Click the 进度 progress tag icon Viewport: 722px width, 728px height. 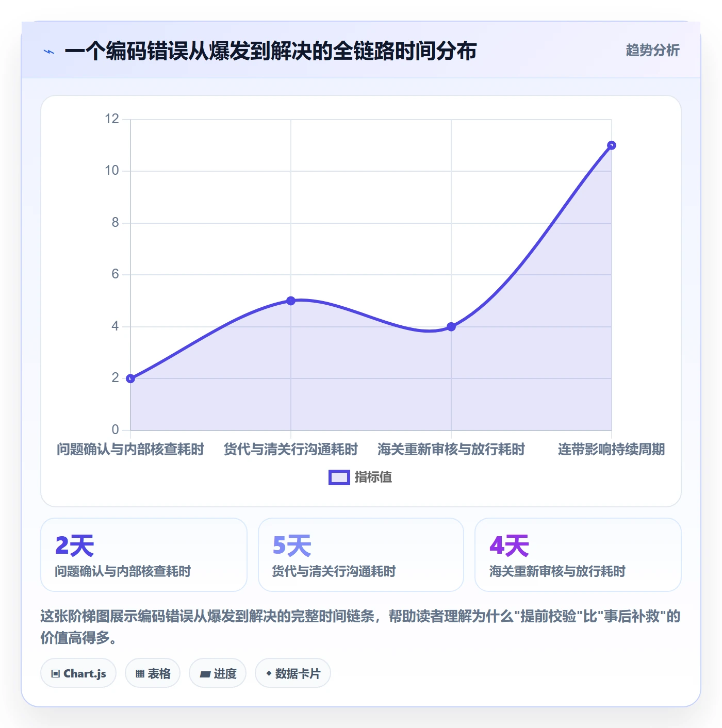coord(205,674)
